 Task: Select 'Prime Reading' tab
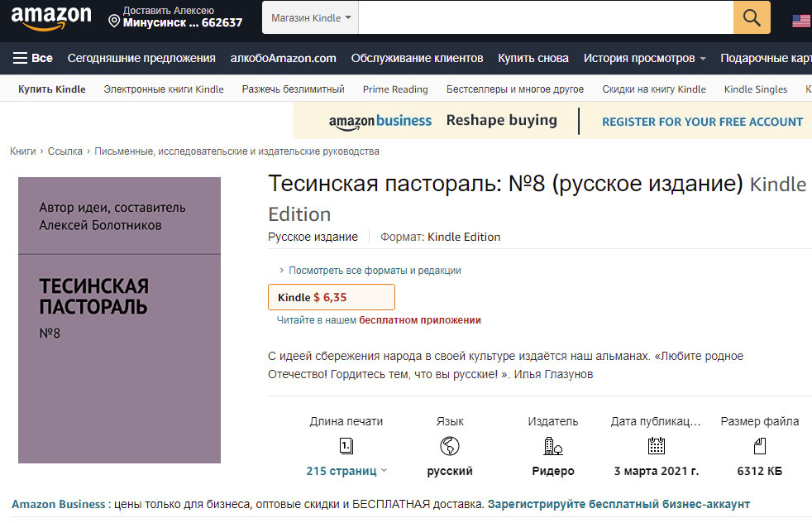[x=395, y=89]
